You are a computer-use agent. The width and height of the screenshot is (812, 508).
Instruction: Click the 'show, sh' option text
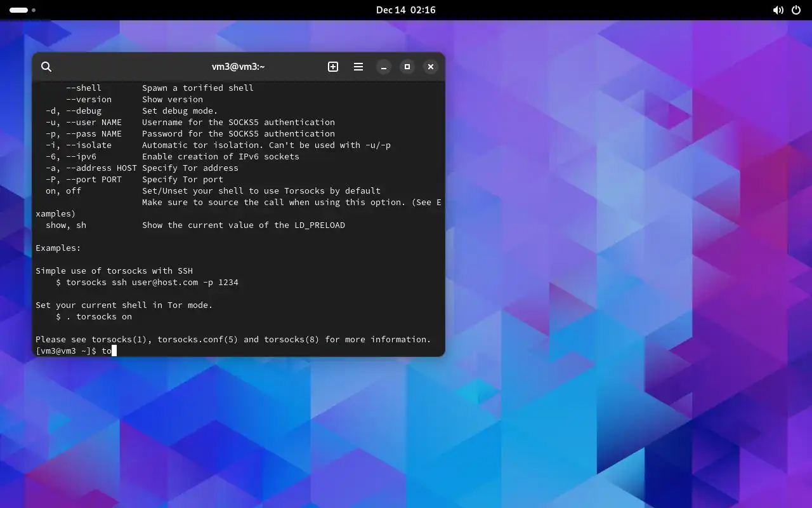pos(66,225)
